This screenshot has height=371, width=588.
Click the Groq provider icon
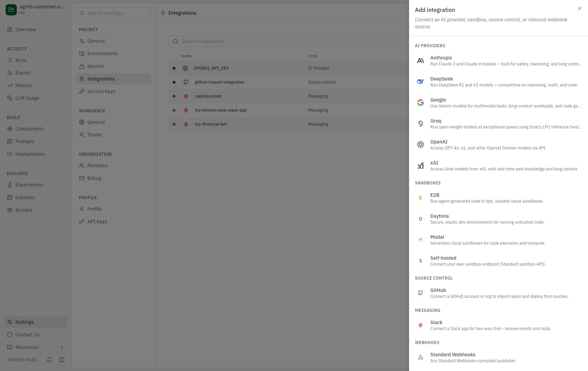tap(421, 124)
